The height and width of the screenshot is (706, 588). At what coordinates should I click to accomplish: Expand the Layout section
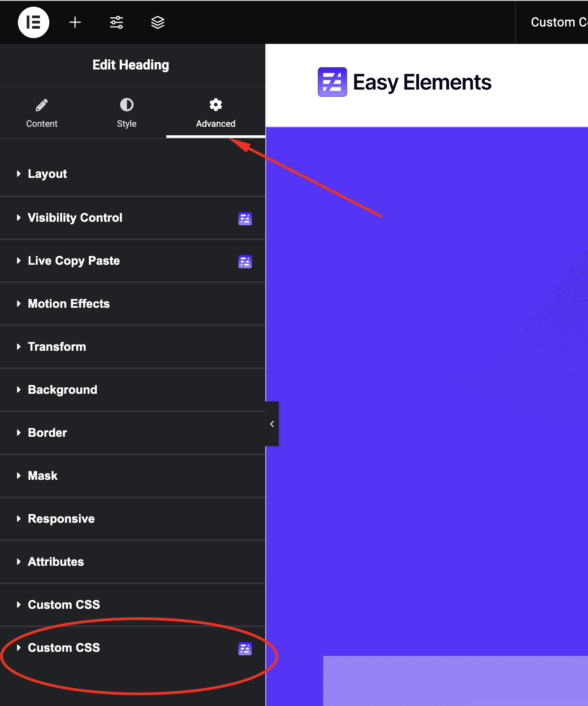pyautogui.click(x=48, y=174)
